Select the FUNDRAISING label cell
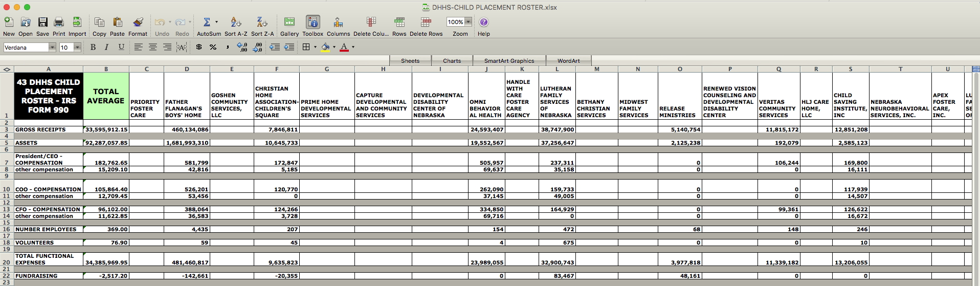Viewport: 980px width, 286px height. [x=49, y=276]
